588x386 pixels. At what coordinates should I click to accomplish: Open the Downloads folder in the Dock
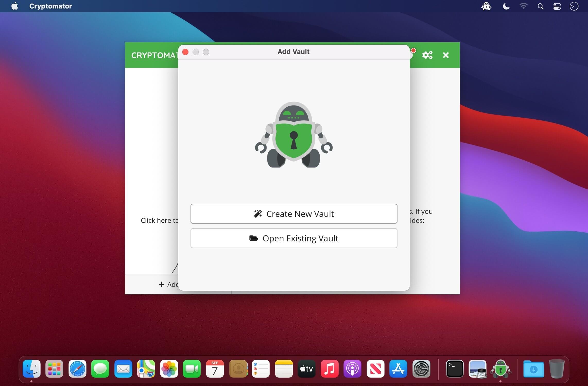coord(533,369)
